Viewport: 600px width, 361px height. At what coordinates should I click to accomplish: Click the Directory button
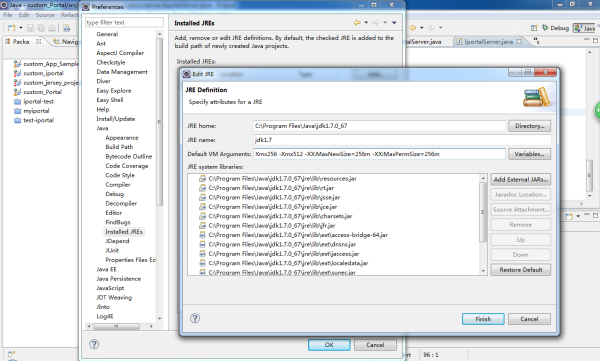529,126
